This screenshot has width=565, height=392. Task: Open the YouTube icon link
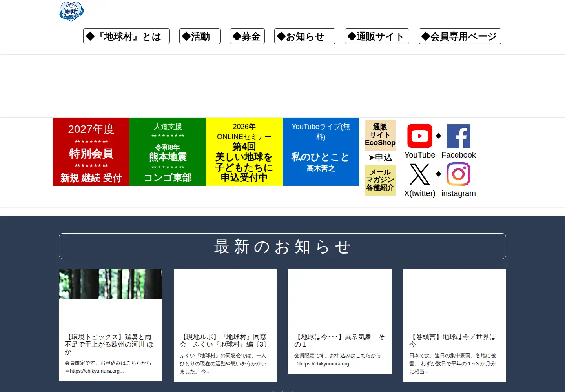click(420, 136)
